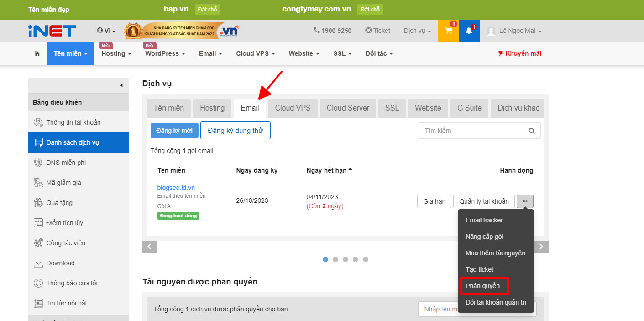Image resolution: width=644 pixels, height=321 pixels.
Task: Collapse the sidebar using the chevron arrow
Action: [121, 85]
